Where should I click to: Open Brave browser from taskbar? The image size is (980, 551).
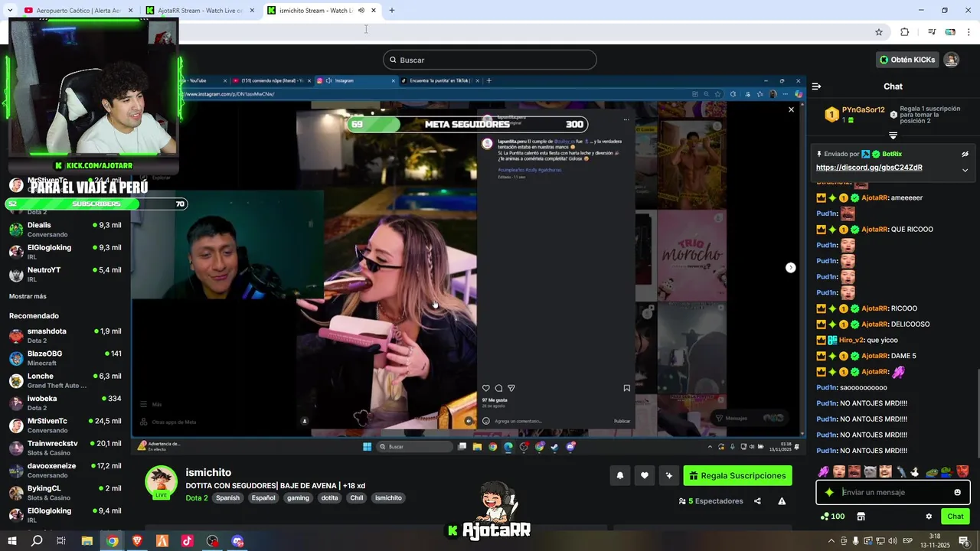pyautogui.click(x=137, y=541)
